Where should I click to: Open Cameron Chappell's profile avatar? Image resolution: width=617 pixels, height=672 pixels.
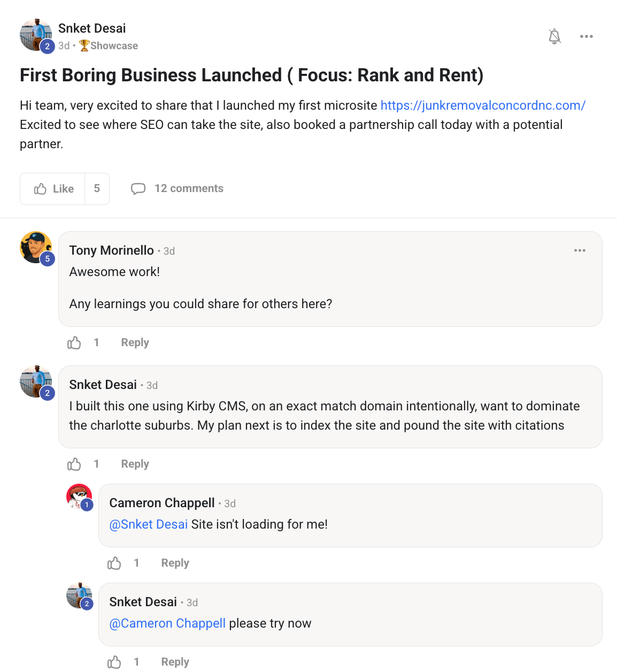pyautogui.click(x=79, y=497)
